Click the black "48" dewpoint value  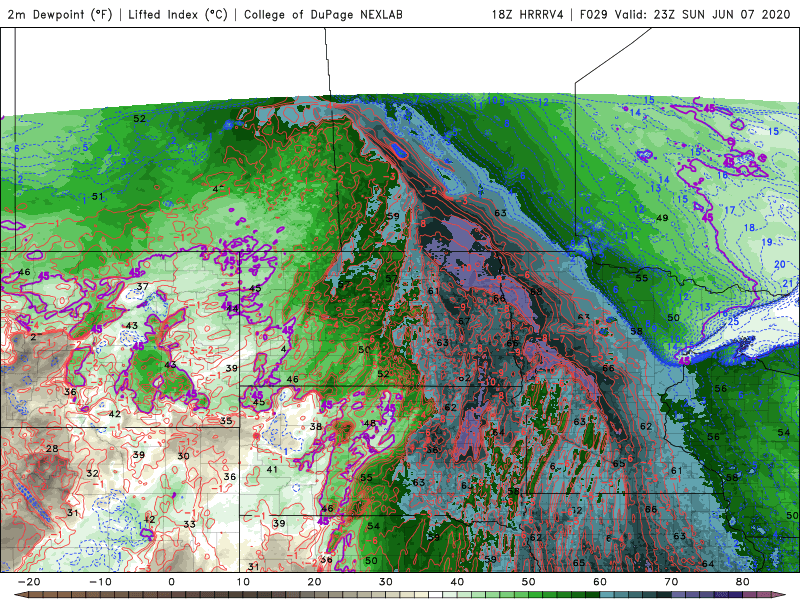pos(369,423)
